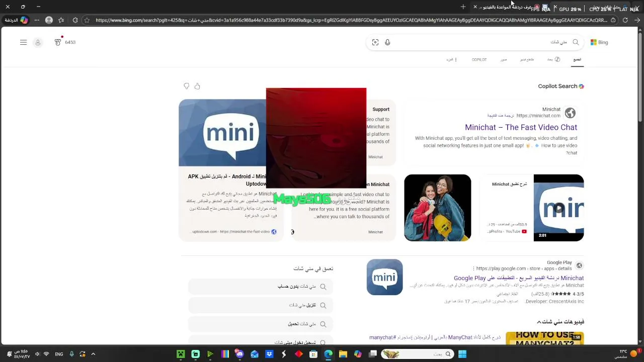Screen dimensions: 644x362
Task: Click ترجمة هذه النتيجة translate link
Action: [501, 116]
